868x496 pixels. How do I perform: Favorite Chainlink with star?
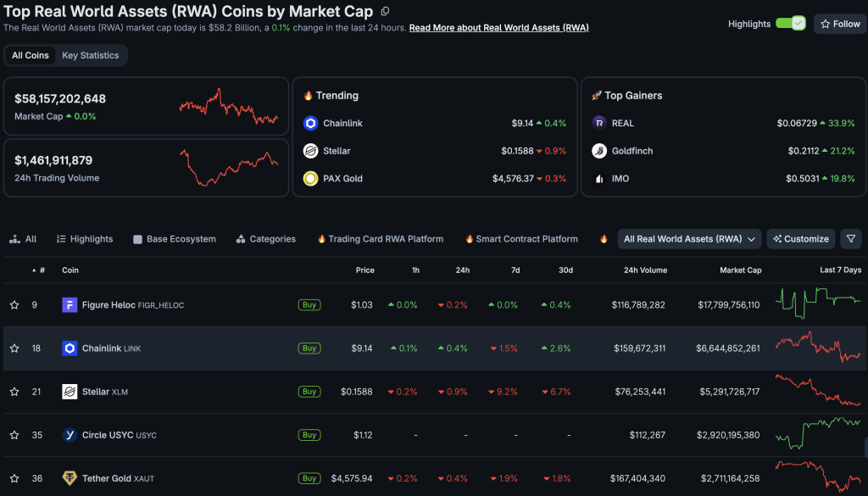(x=15, y=348)
